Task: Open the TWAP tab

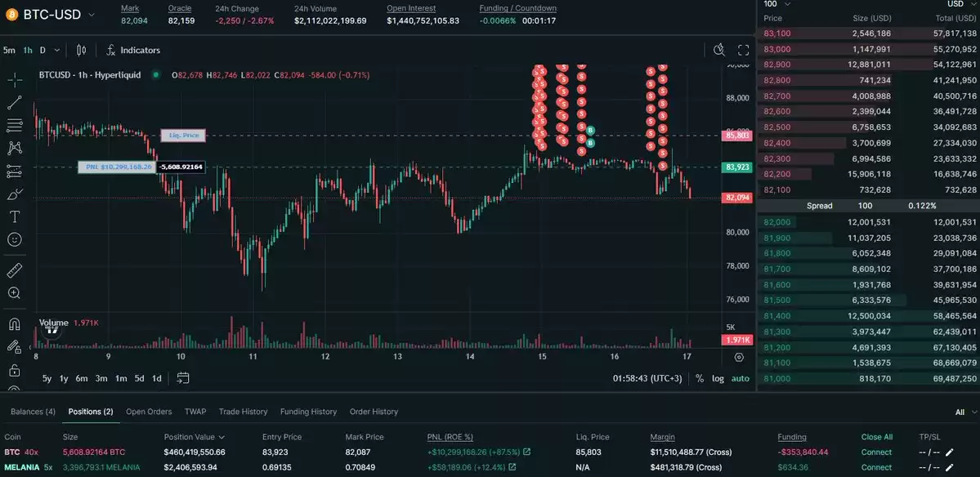Action: 195,412
